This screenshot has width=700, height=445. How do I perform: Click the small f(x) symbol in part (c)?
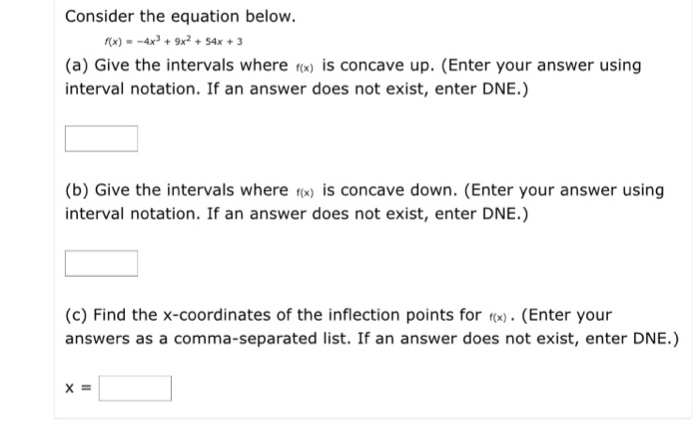pyautogui.click(x=498, y=318)
